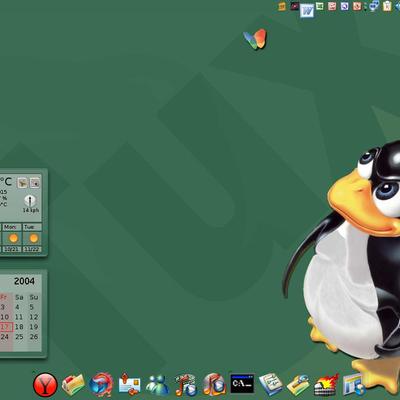Launch the green Excel icon in the top bar
400x400 pixels.
tap(320, 6)
